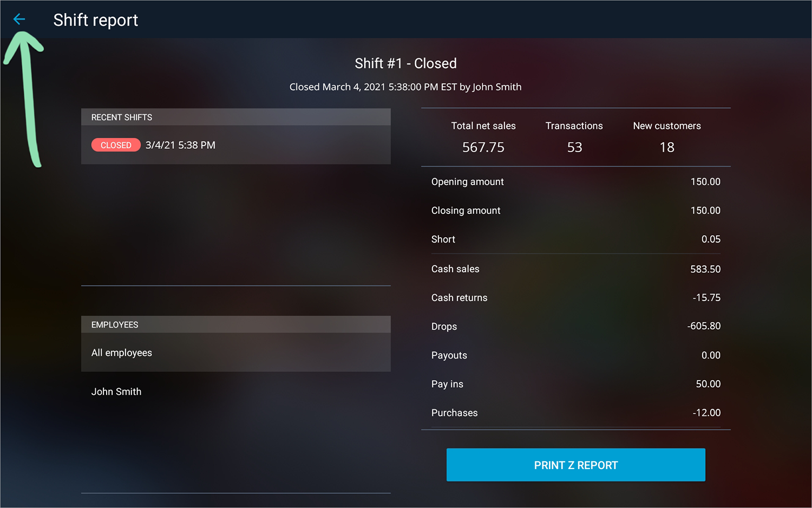Click the Total net sales label
The image size is (812, 508).
[483, 126]
